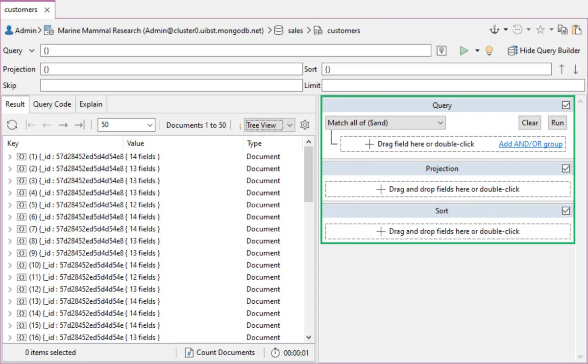This screenshot has width=588, height=364.
Task: Switch to the Query Code tab
Action: pos(52,104)
